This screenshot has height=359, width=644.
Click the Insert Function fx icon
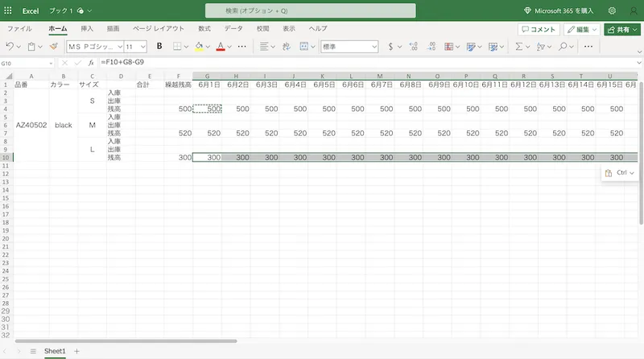(x=91, y=63)
